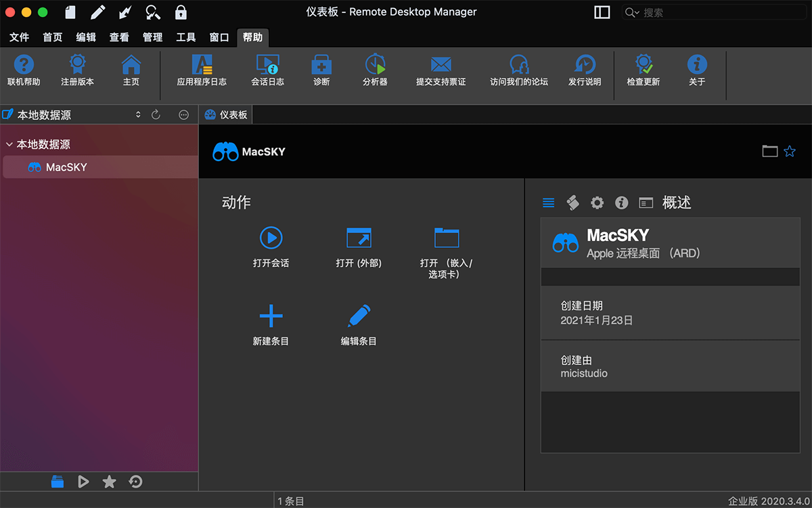The image size is (812, 508).
Task: Click 创建日期 2021年1月23日 row
Action: click(670, 313)
